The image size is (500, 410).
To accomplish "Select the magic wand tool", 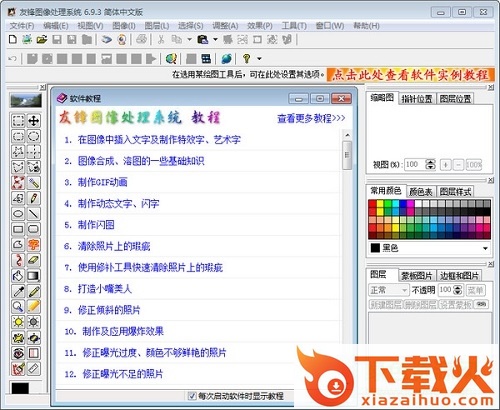I will pos(34,183).
